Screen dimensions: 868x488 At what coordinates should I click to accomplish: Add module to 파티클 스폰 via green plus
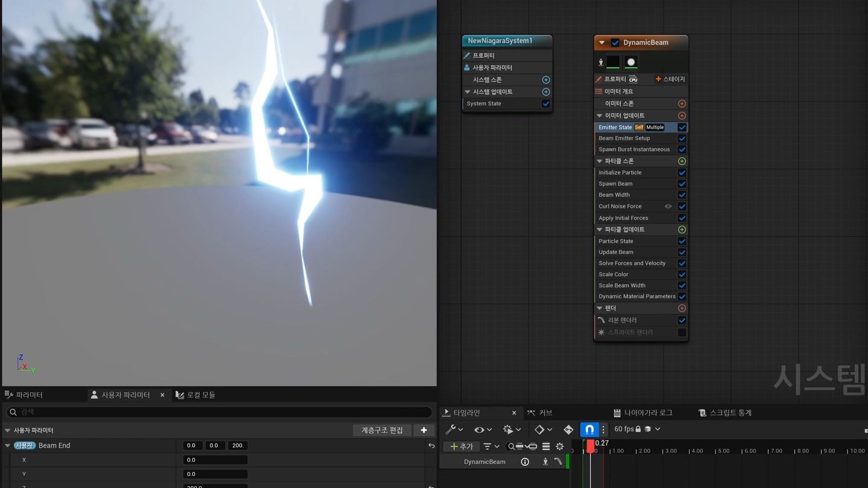click(x=682, y=161)
